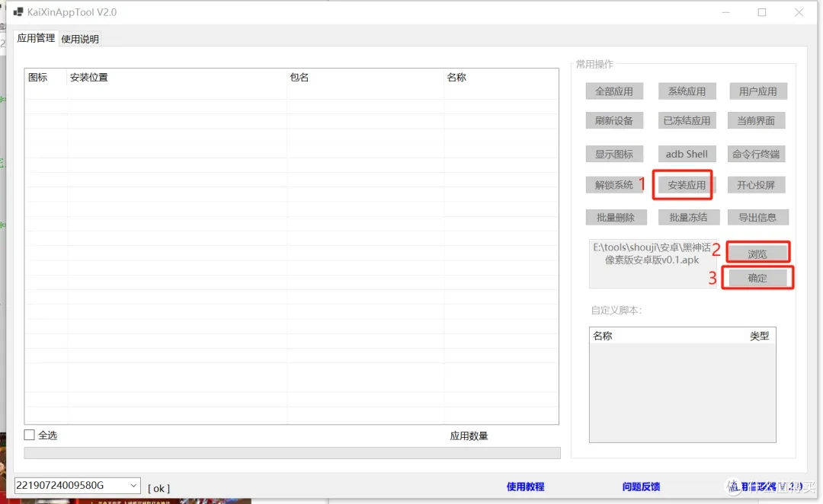Image resolution: width=823 pixels, height=504 pixels.
Task: Sort by the 安装位置 column header
Action: point(176,78)
